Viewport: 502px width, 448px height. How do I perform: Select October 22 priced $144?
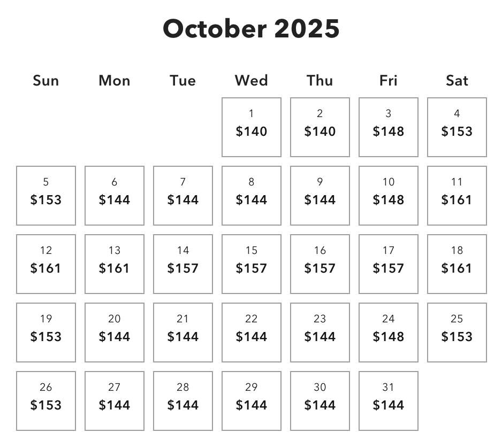click(251, 333)
